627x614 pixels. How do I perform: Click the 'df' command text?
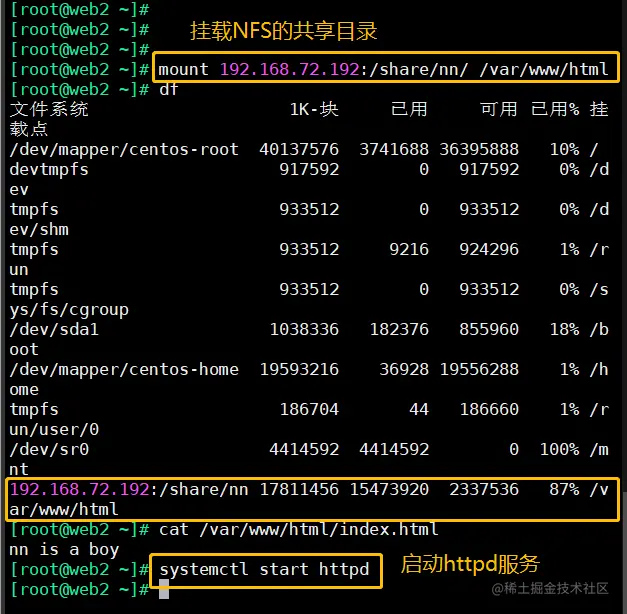[x=168, y=89]
